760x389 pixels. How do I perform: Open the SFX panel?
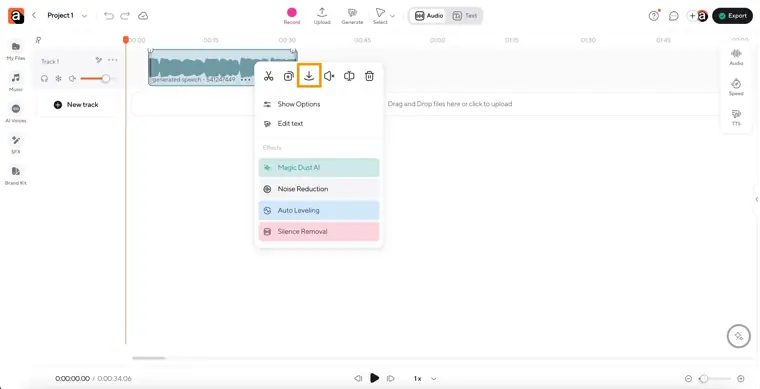point(16,143)
